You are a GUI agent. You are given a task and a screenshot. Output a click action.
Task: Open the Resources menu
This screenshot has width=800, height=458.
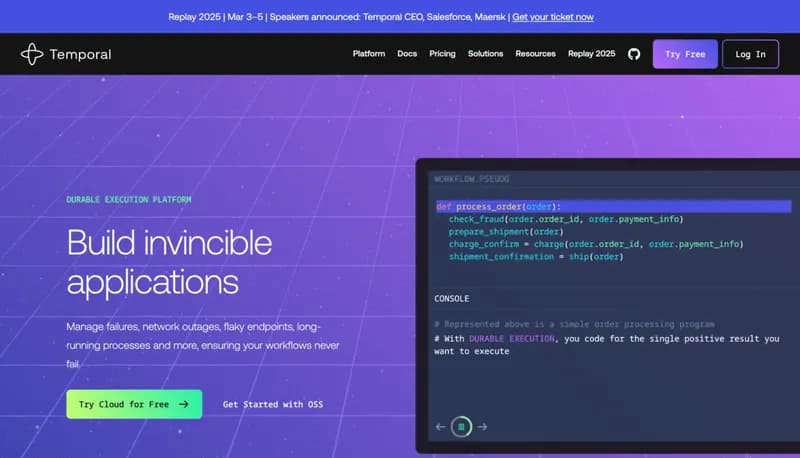pos(535,54)
